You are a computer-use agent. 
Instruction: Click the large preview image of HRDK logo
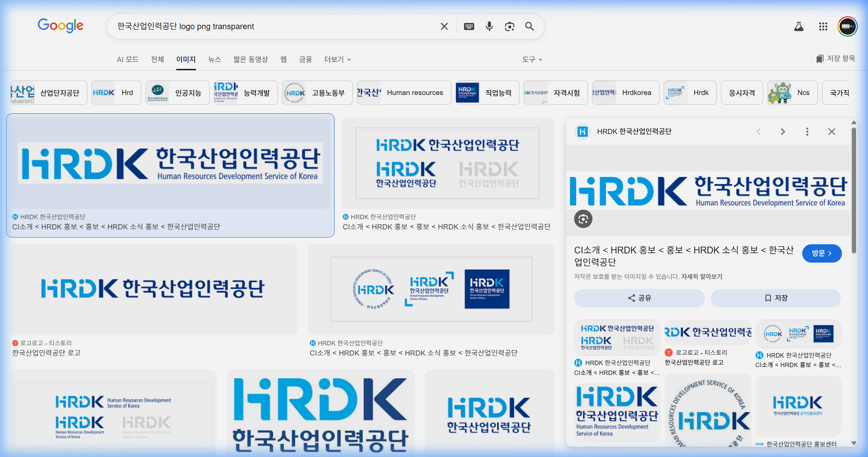[708, 191]
